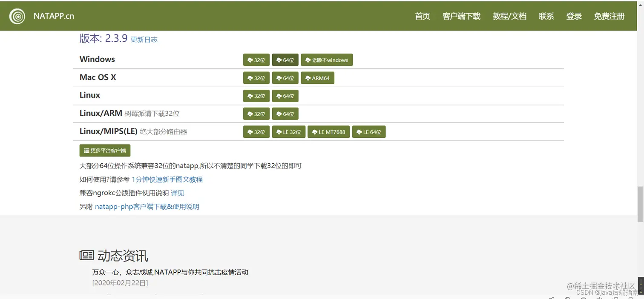Screen dimensions: 644x299
Task: Click the 动态资讯 newspaper icon
Action: [86, 255]
